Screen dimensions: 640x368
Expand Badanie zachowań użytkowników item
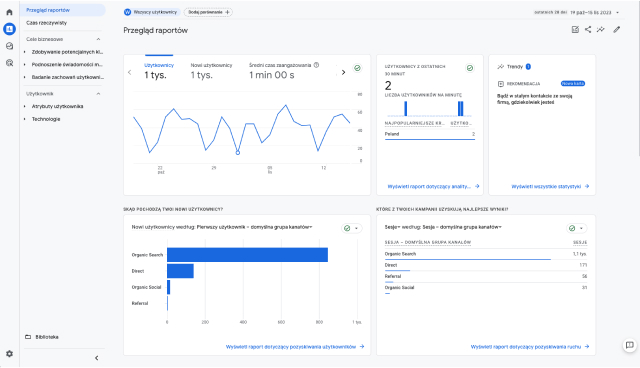coord(25,77)
